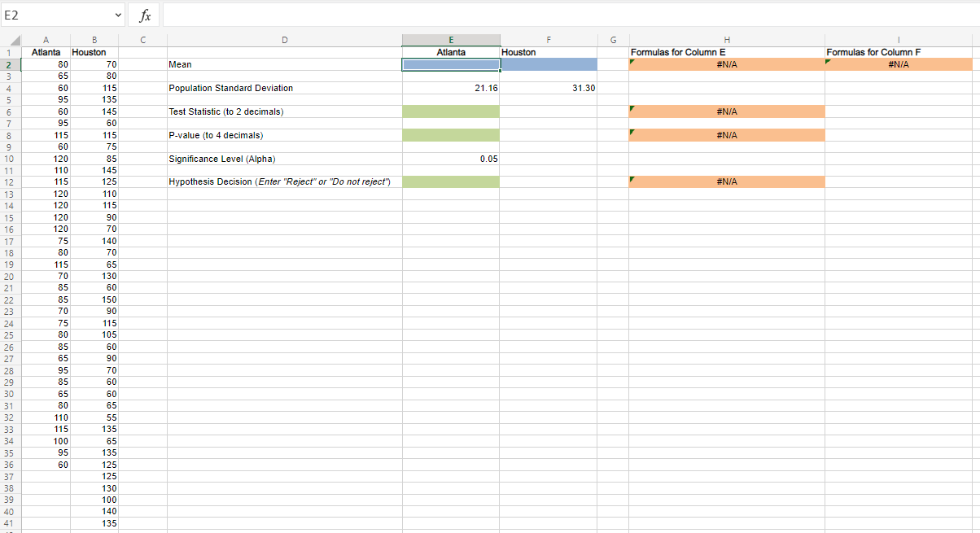Click 'Formulas for Column E' header cell
Screen dimensions: 980x533
point(727,52)
